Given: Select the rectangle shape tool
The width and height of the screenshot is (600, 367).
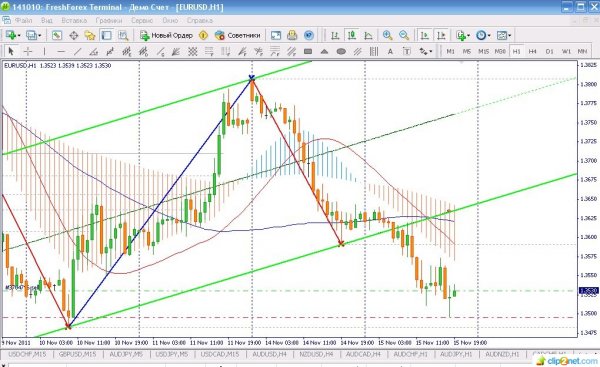Looking at the screenshot, I should click(308, 51).
